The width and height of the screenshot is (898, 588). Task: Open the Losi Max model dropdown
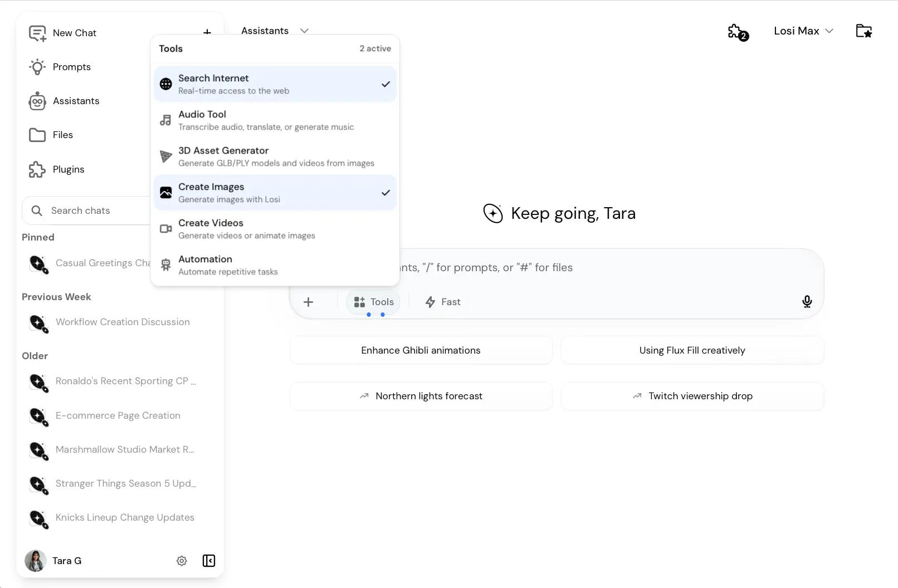tap(803, 31)
